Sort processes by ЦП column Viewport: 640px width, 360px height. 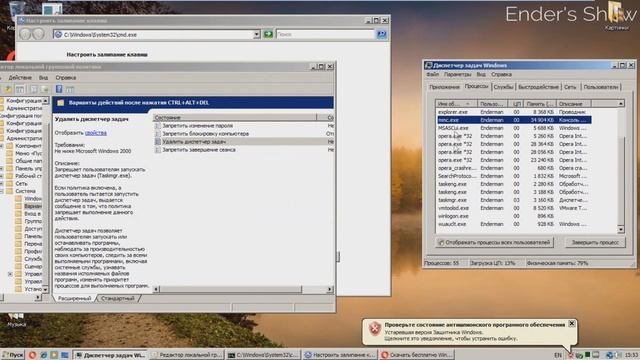pyautogui.click(x=516, y=104)
